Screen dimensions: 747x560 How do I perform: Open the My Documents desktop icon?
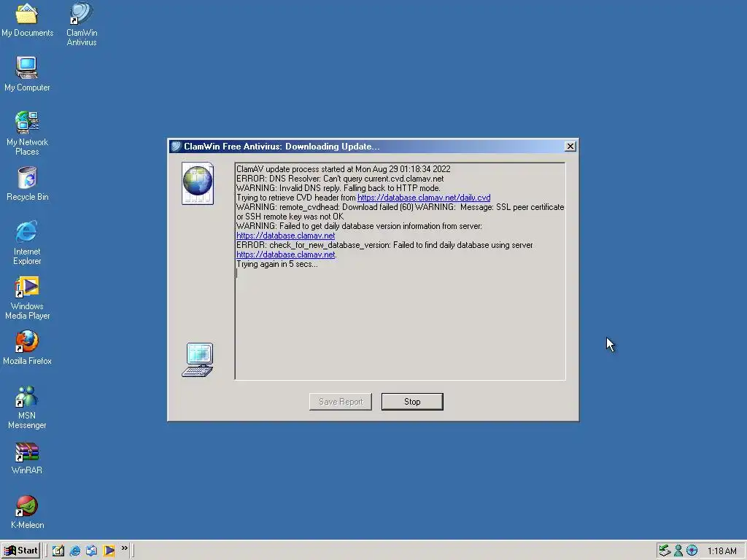pos(27,19)
